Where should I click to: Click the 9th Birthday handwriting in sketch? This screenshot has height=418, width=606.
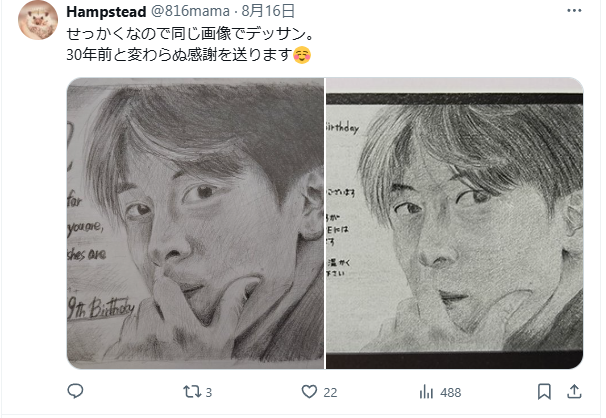[x=101, y=309]
